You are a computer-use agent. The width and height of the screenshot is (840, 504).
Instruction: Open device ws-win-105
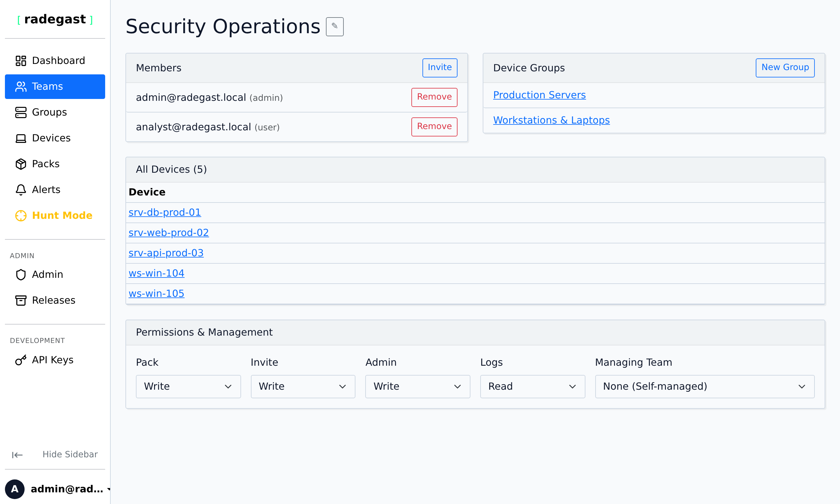(x=156, y=294)
